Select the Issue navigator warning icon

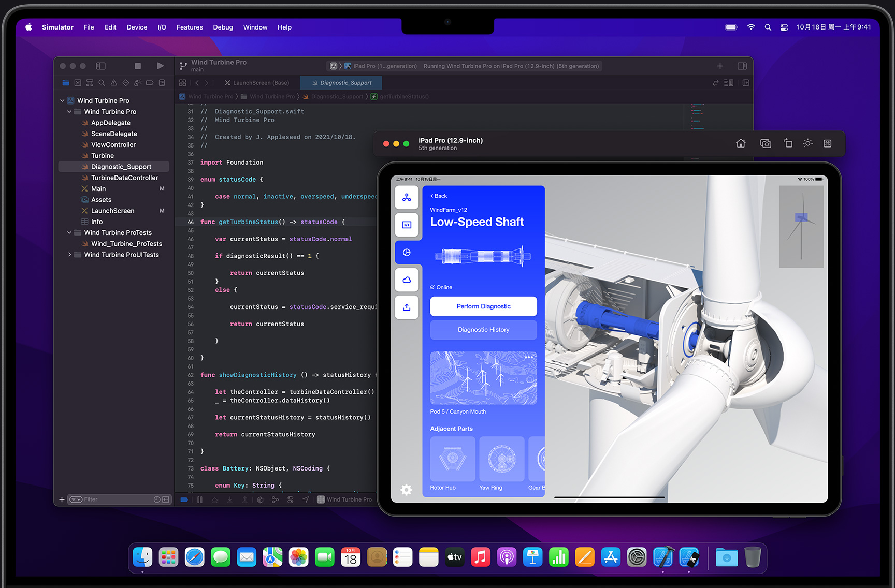pos(113,83)
